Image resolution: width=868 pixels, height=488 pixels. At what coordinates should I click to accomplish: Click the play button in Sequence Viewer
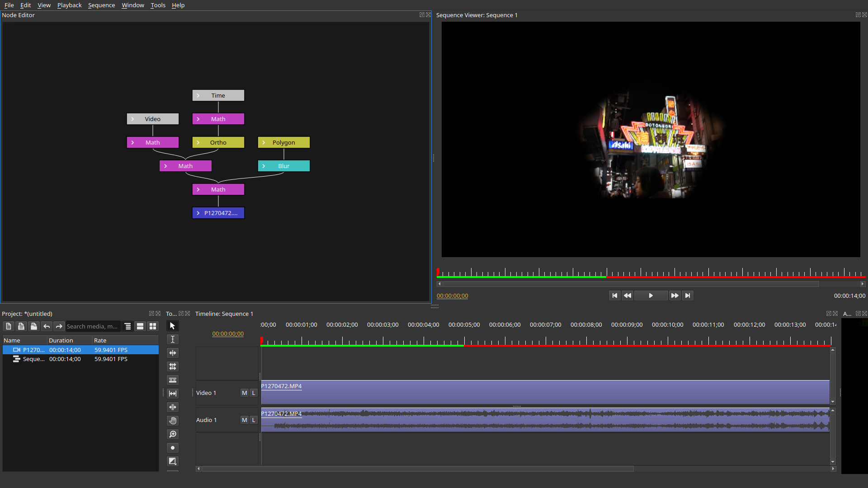[651, 295]
